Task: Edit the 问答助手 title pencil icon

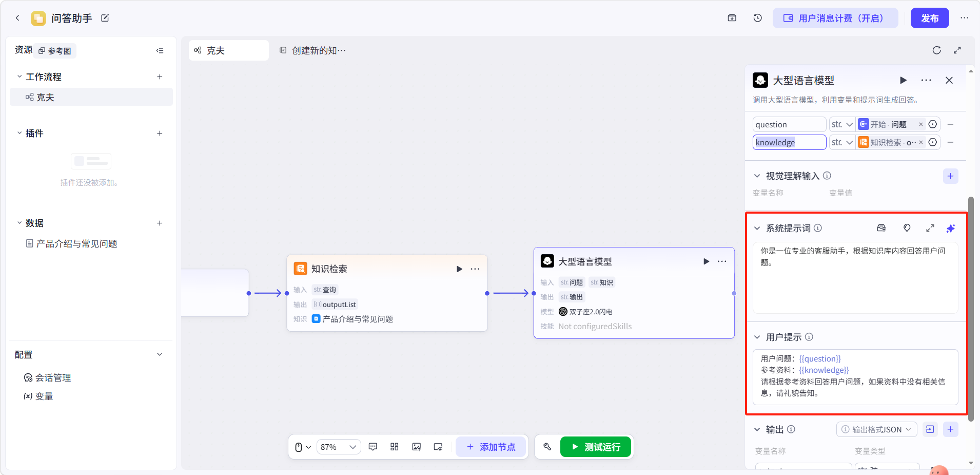Action: point(105,18)
